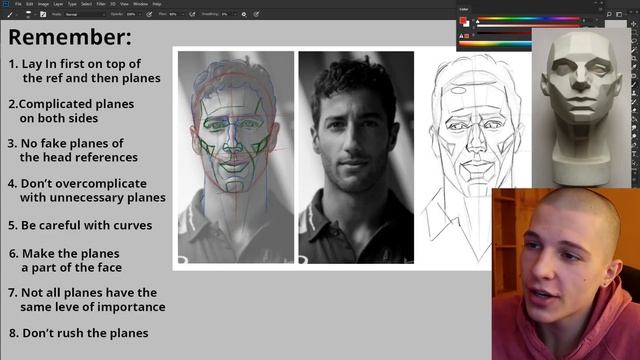Click the white background color swatch
This screenshot has height=360, width=640.
point(467,24)
